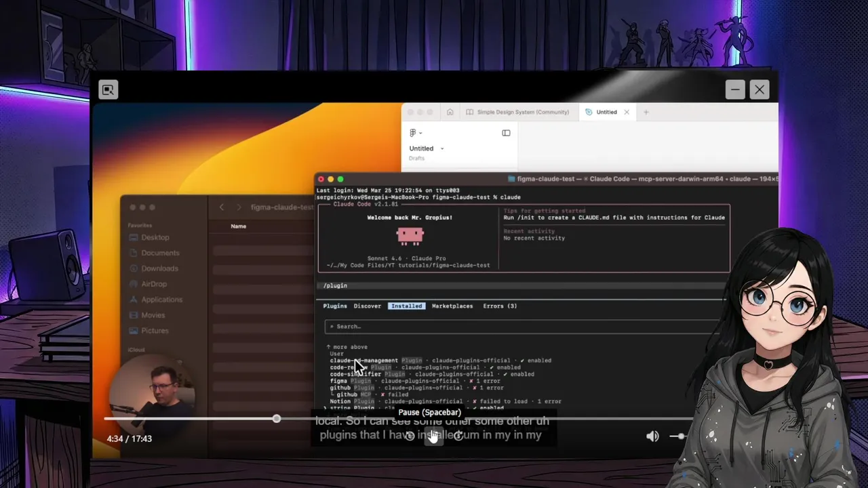Go forward in the Finder window
Viewport: 868px width, 488px height.
click(239, 207)
